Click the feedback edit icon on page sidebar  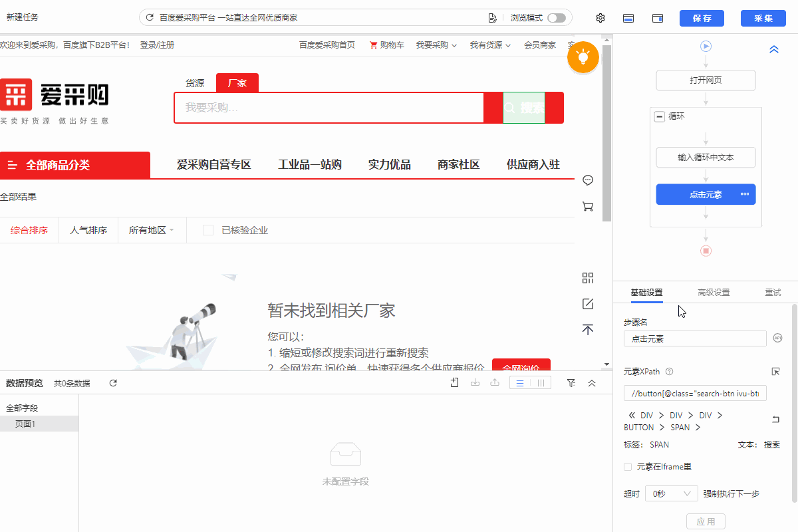point(588,304)
